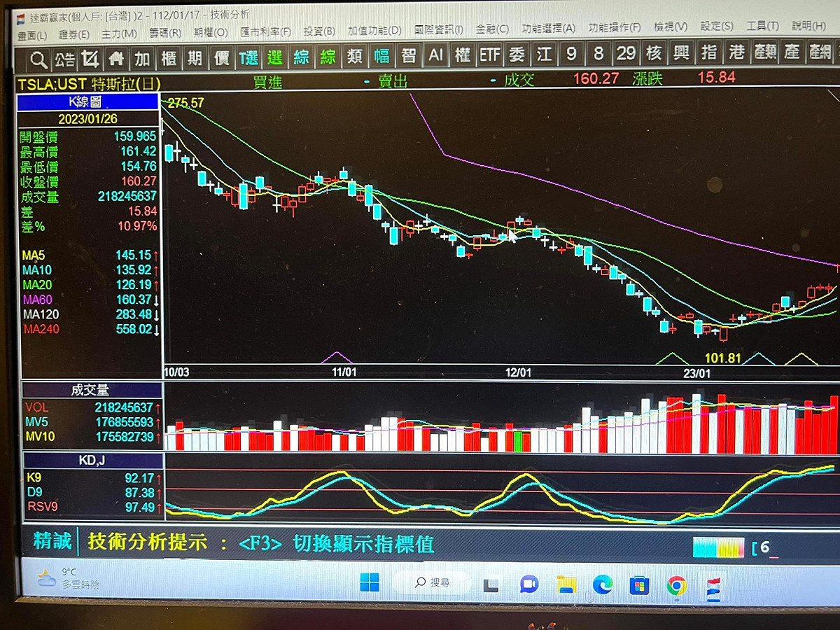The image size is (840, 630).
Task: Select the 9 toolbar button
Action: click(572, 53)
